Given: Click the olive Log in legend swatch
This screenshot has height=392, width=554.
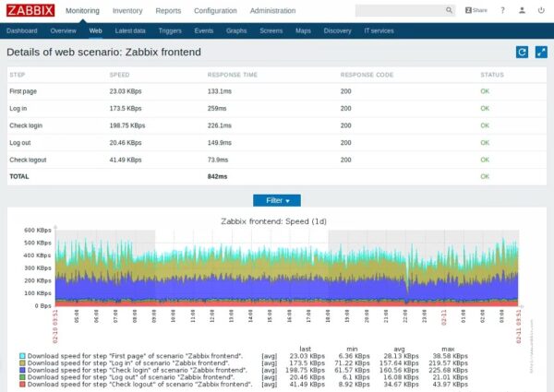Looking at the screenshot, I should 22,362.
